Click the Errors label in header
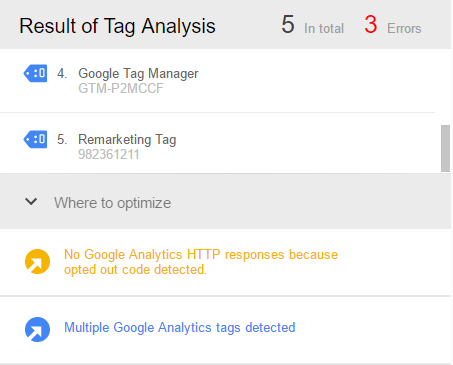Screen dimensions: 453x365 click(404, 29)
